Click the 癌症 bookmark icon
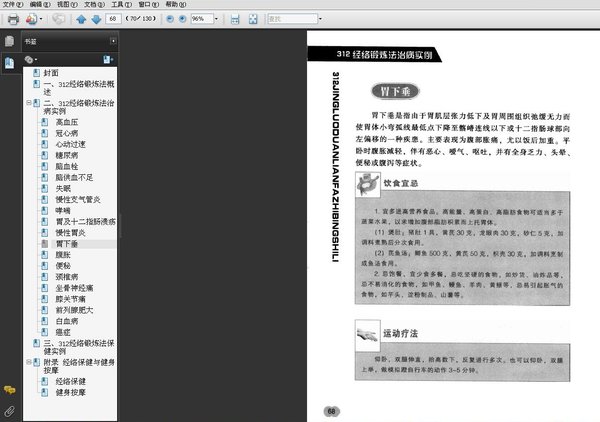Screen dimensions: 600x422 [x=45, y=332]
